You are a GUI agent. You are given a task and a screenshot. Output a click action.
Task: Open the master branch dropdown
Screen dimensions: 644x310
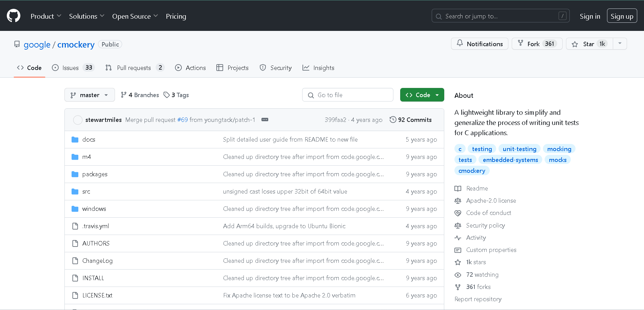point(90,95)
